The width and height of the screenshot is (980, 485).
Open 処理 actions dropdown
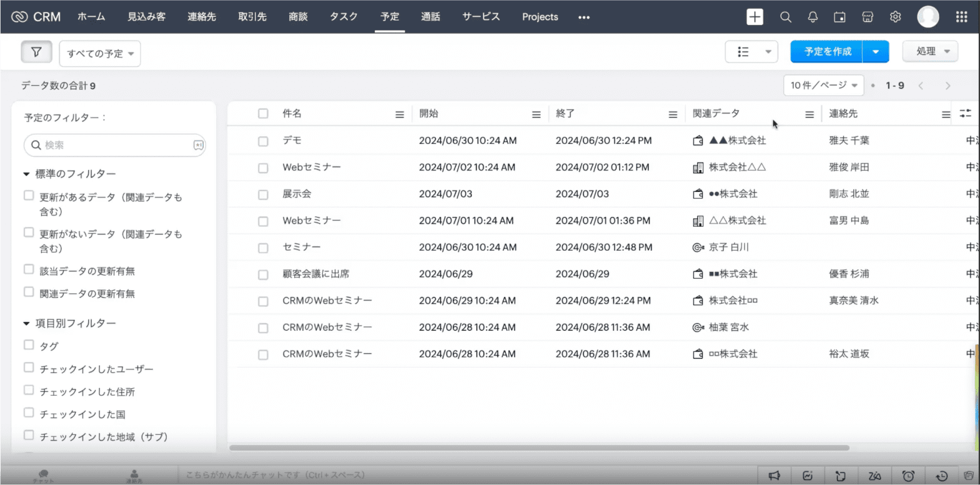(x=930, y=52)
